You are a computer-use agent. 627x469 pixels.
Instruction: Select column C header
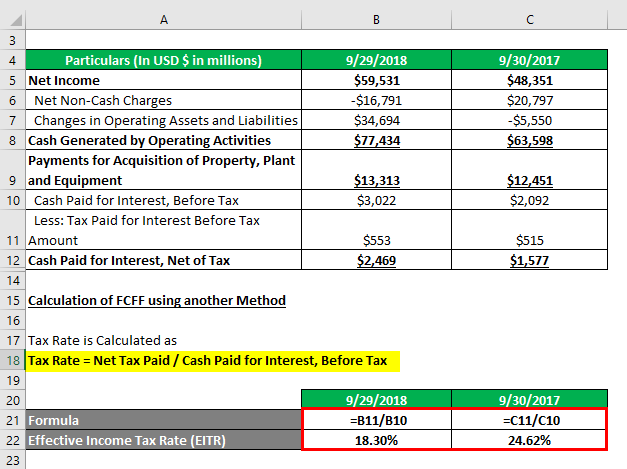pos(529,20)
